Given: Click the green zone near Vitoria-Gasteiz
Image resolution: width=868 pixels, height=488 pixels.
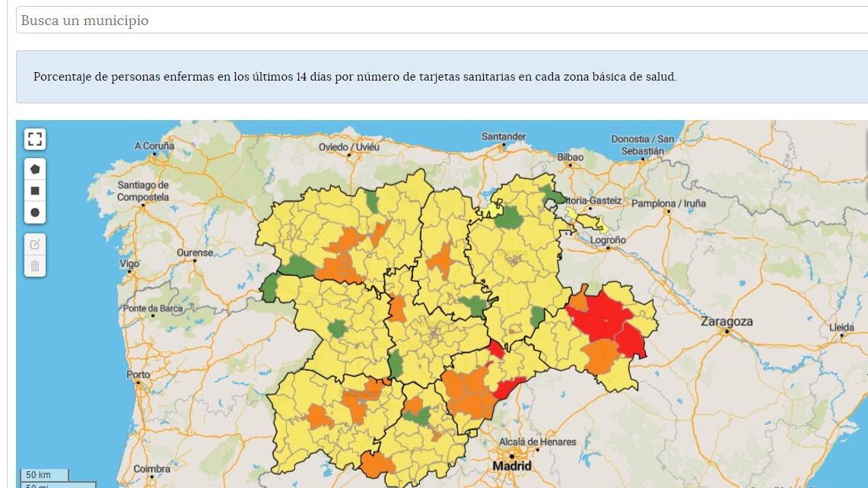Looking at the screenshot, I should click(x=552, y=195).
